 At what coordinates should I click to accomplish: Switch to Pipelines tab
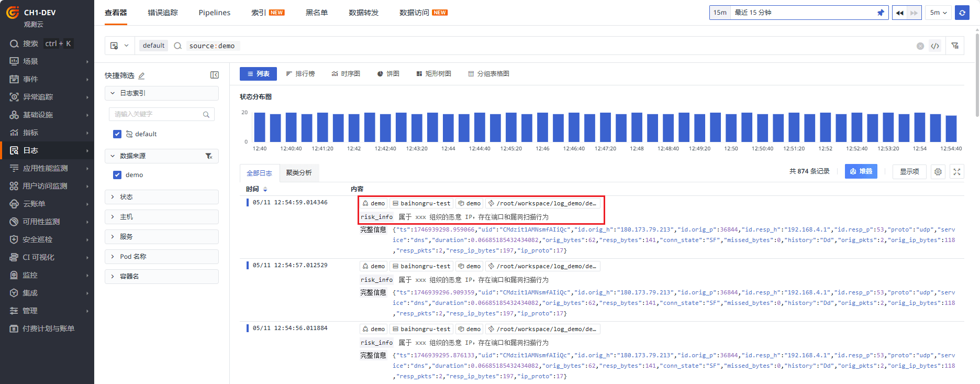(215, 13)
